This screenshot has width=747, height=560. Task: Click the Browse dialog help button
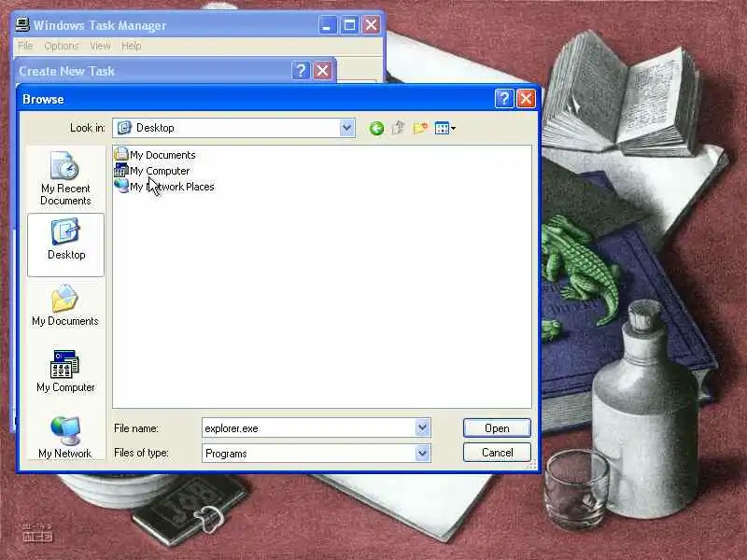(504, 99)
